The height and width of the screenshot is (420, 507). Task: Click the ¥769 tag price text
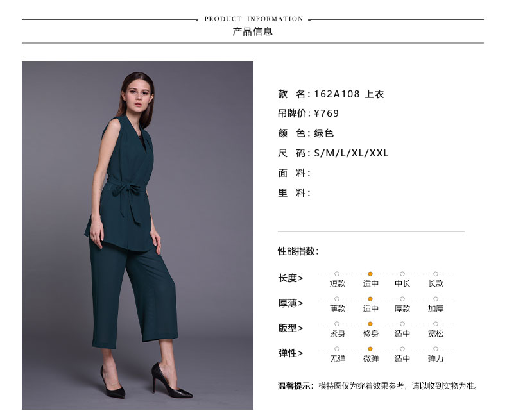[326, 113]
